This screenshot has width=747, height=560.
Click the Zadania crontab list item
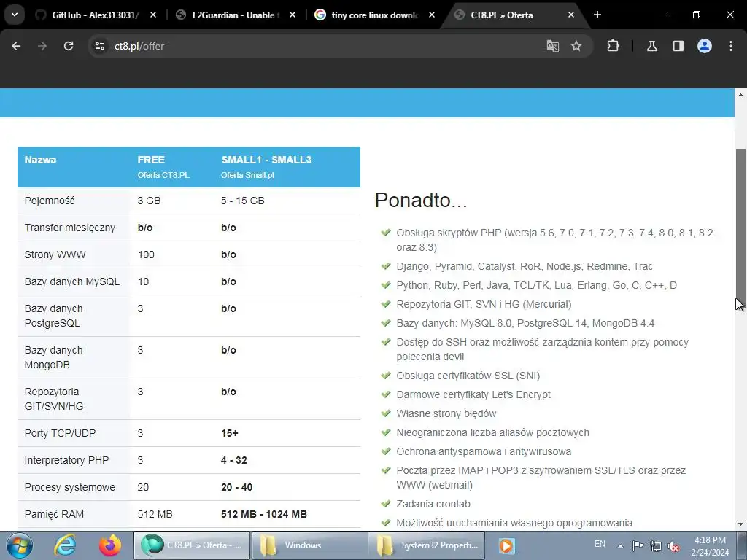(x=433, y=504)
